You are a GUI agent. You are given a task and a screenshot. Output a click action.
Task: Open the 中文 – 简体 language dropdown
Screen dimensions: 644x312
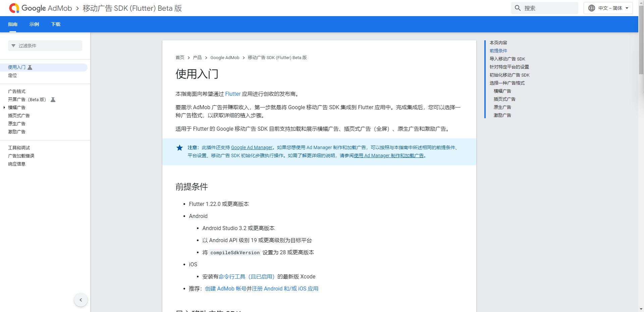(x=608, y=8)
